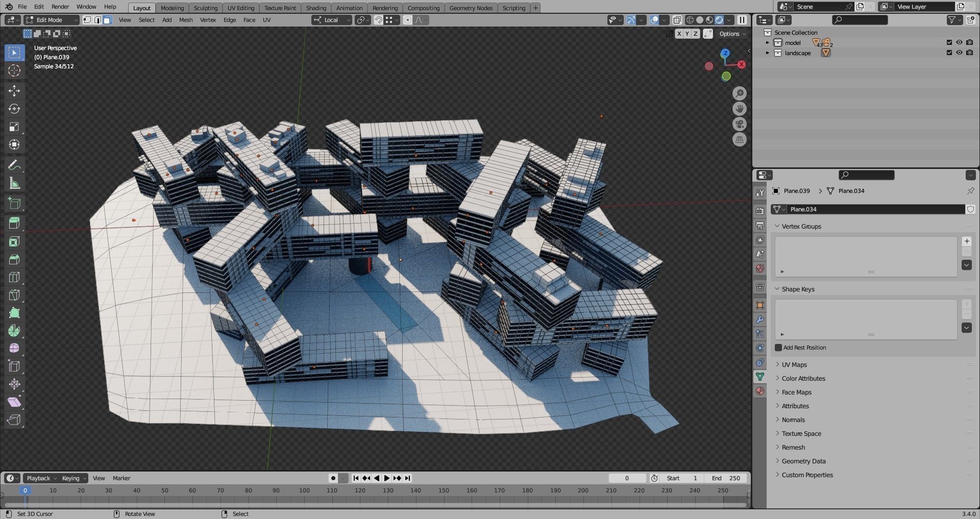Open the Modifier Properties wrench tab

click(x=760, y=319)
